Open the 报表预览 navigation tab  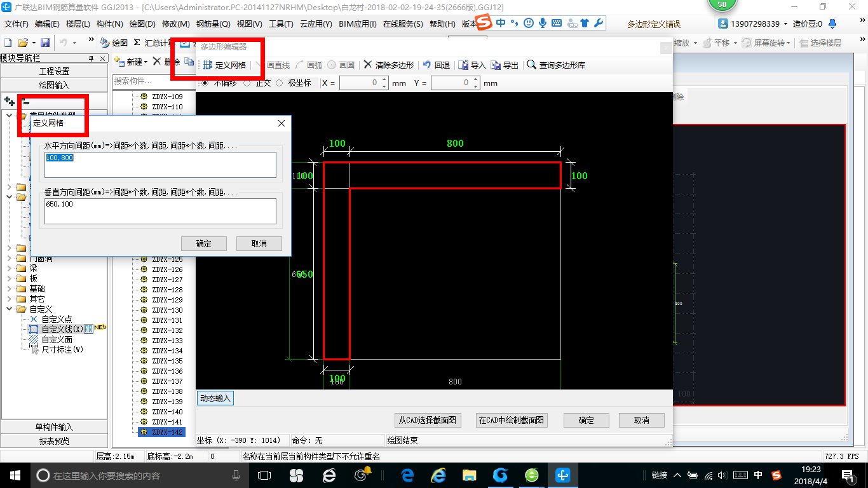pos(55,441)
